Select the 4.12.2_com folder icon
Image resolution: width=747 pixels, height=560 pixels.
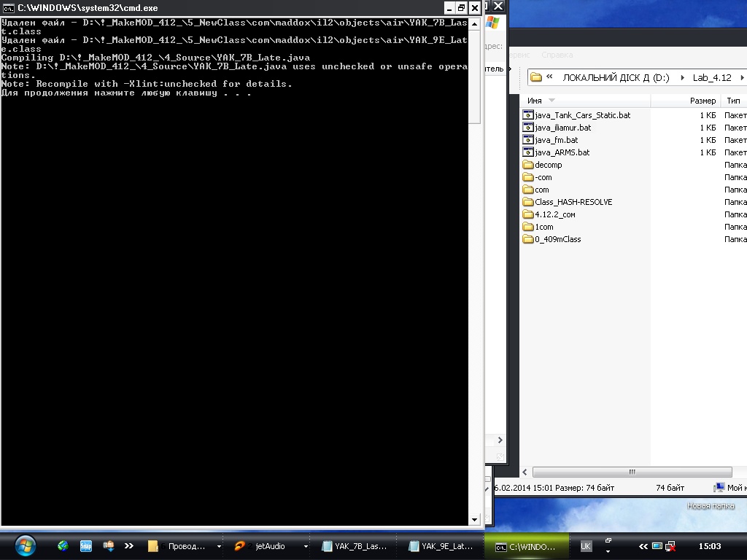pos(528,214)
